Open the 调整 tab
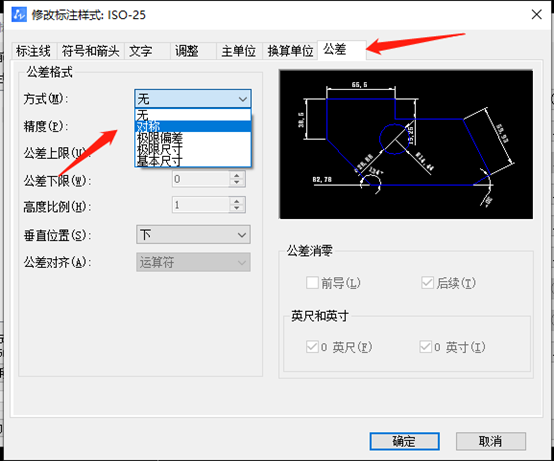 pos(193,51)
